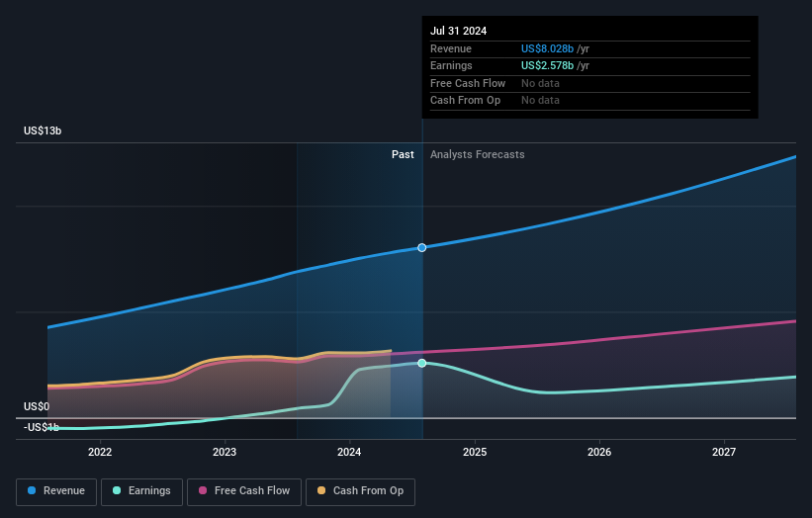This screenshot has width=812, height=518.
Task: Click the -US$1b y-axis label
Action: (42, 427)
